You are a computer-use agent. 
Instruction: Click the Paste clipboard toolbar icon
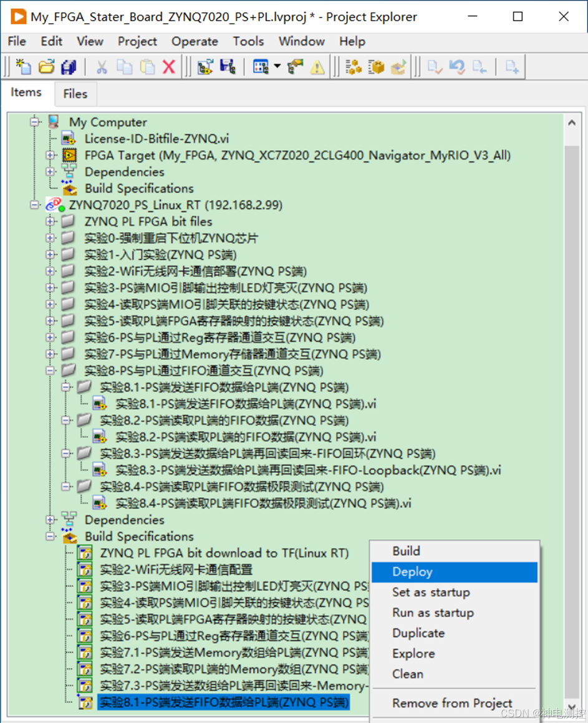tap(147, 67)
